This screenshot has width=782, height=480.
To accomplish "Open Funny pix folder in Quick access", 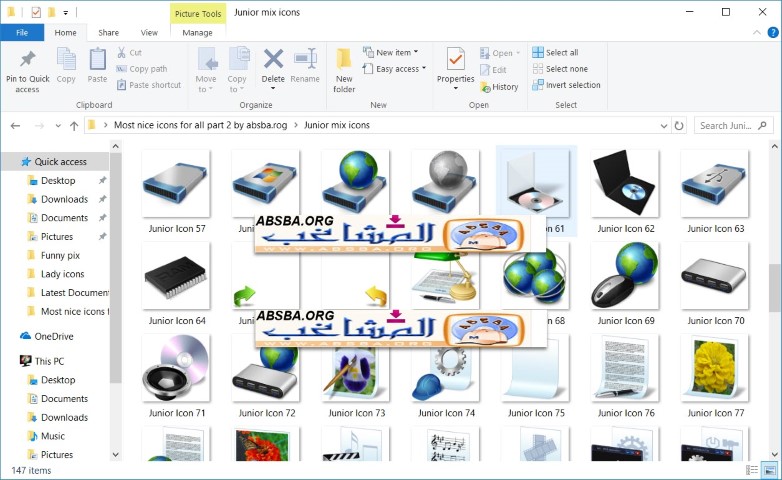I will pyautogui.click(x=60, y=255).
